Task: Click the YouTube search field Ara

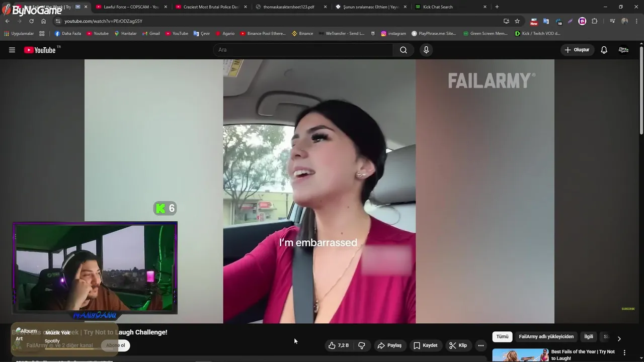Action: (303, 50)
